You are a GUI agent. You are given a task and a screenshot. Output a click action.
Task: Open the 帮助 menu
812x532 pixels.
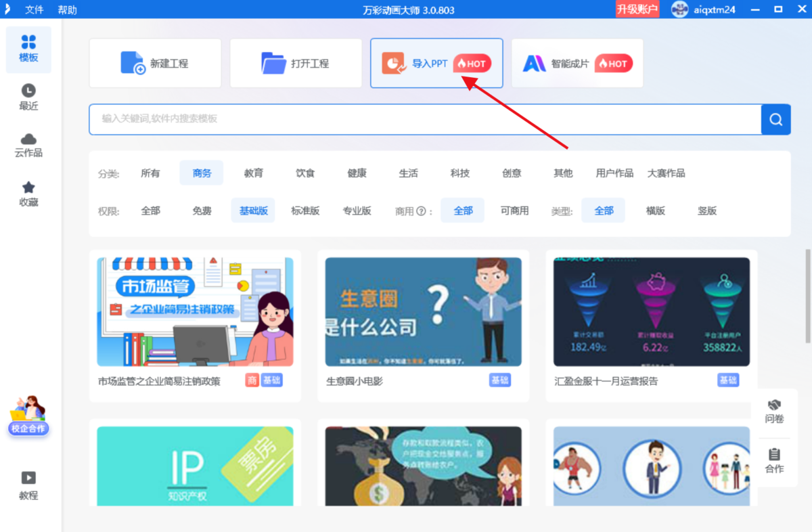67,9
